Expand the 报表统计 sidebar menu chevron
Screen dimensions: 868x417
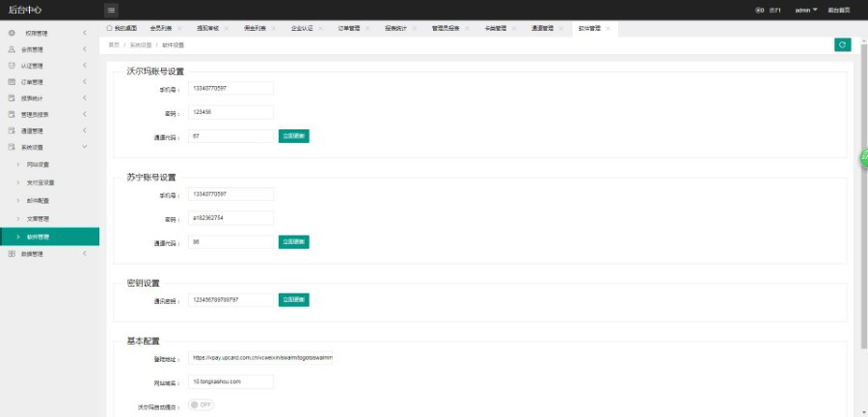[85, 98]
